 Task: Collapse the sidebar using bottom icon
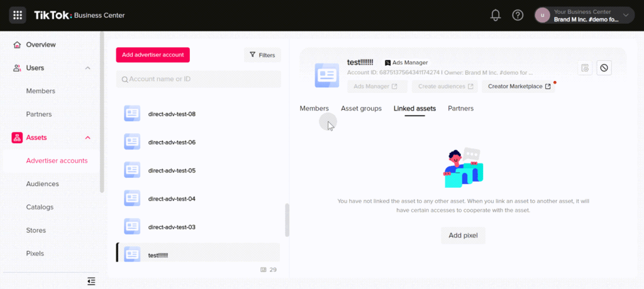pyautogui.click(x=92, y=281)
